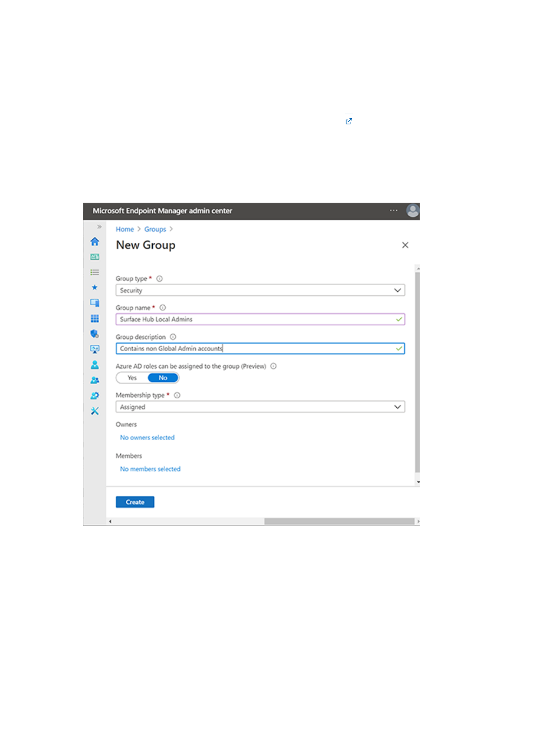Set Azure AD roles toggle to No
The image size is (534, 756).
(x=163, y=378)
